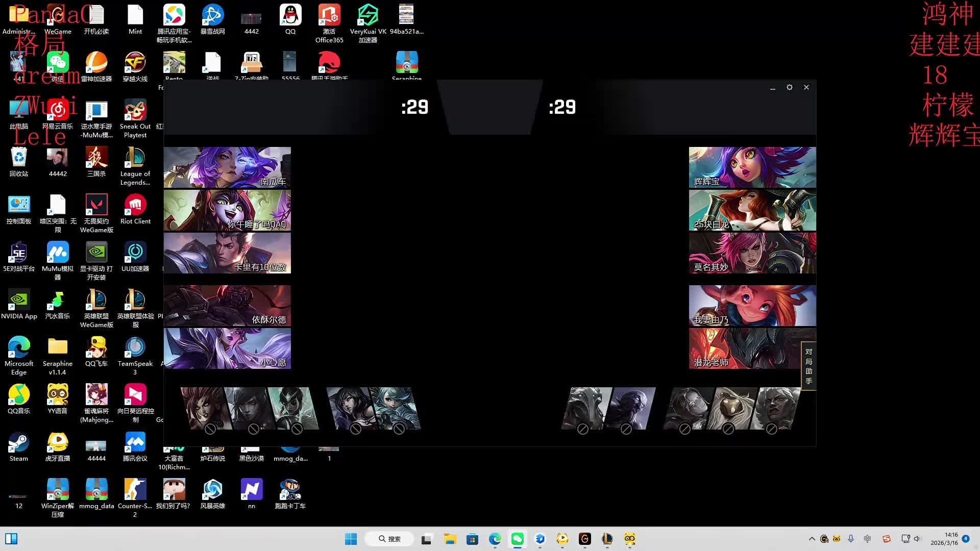This screenshot has height=551, width=980.
Task: Click the taskbar 搜索 search box
Action: point(389,539)
